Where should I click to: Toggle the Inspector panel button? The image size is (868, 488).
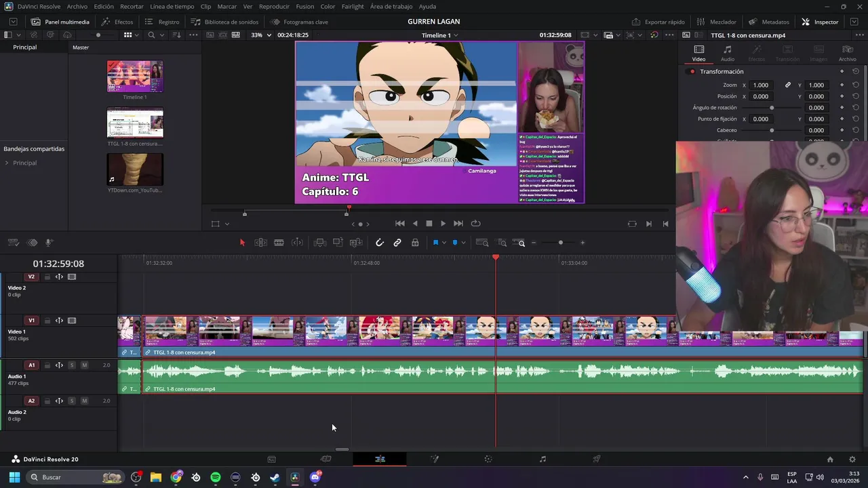[x=820, y=22]
